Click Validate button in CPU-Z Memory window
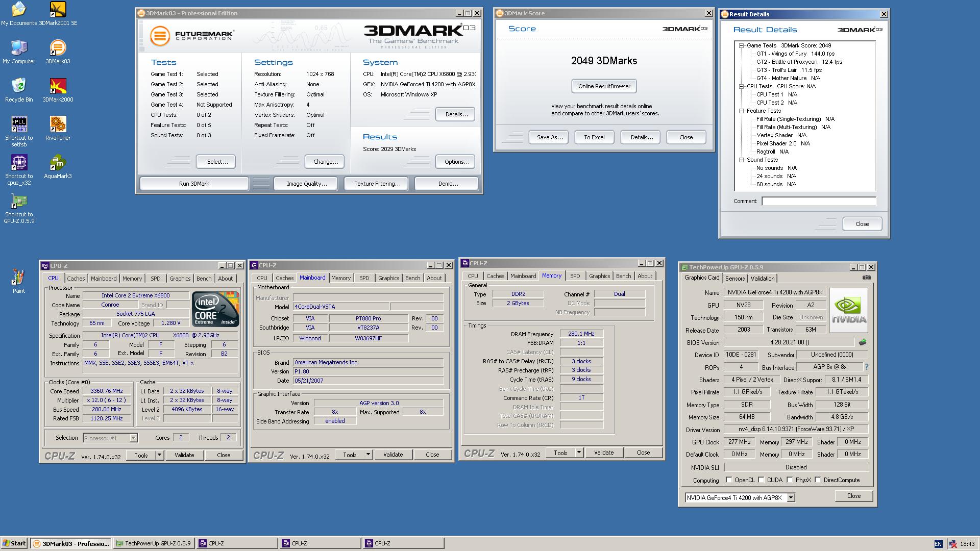This screenshot has height=551, width=980. tap(604, 453)
